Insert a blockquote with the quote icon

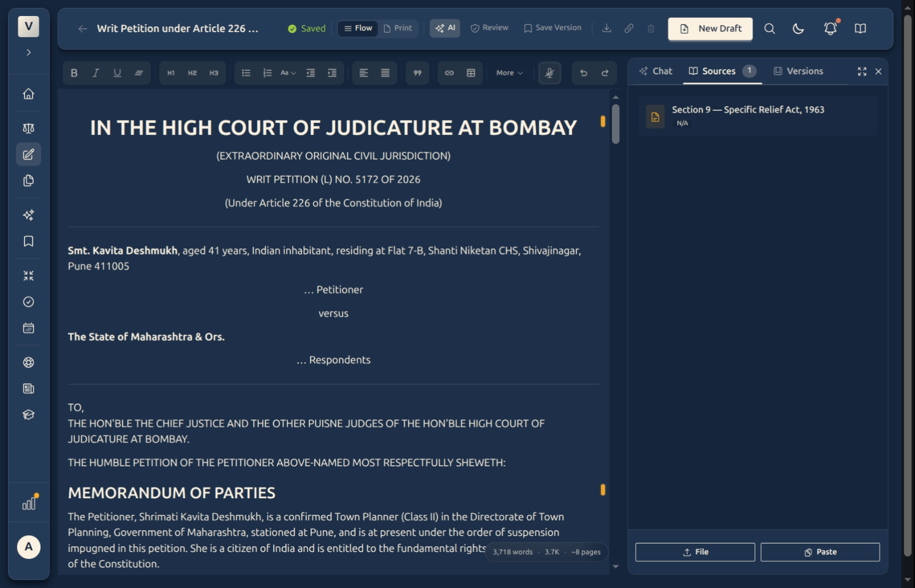417,73
